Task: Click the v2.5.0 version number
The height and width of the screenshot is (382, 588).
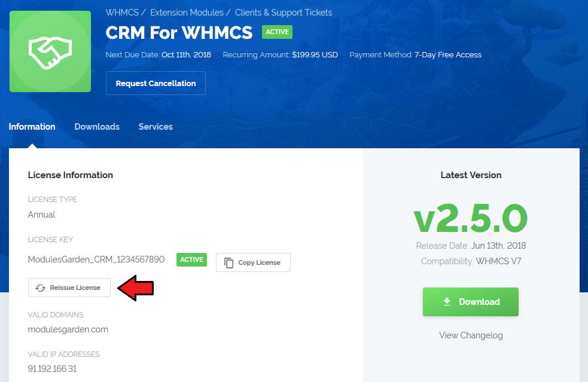Action: (471, 218)
